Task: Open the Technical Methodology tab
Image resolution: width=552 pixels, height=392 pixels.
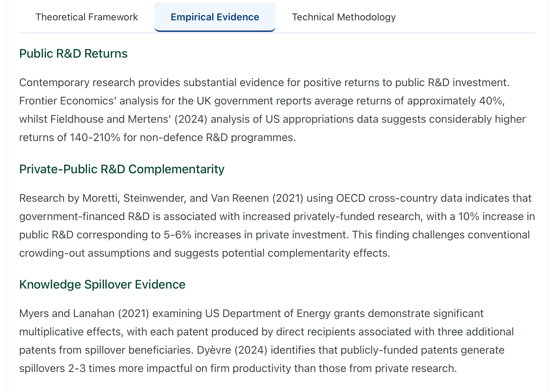Action: (x=343, y=17)
